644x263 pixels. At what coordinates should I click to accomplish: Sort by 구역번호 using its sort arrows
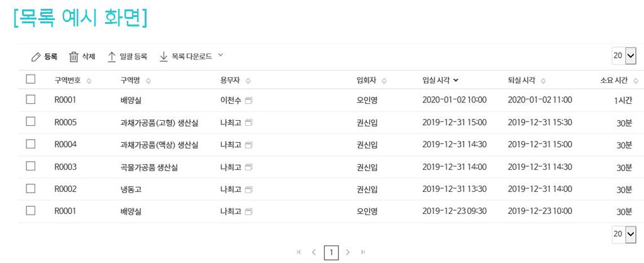[89, 81]
